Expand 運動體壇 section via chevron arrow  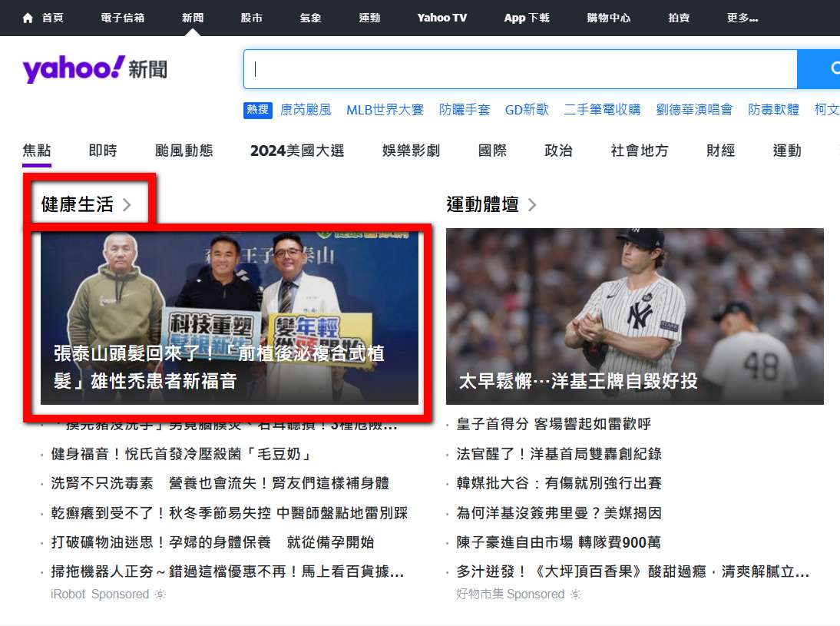click(x=531, y=204)
